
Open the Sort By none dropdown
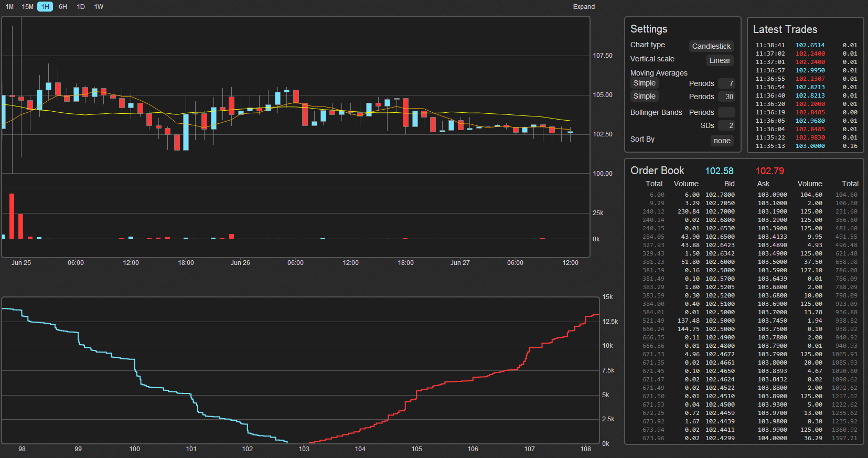click(722, 141)
